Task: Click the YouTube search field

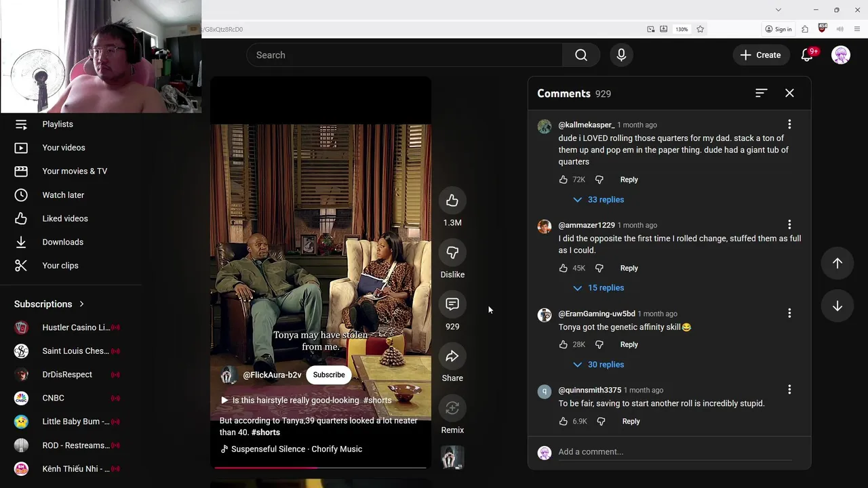Action: tap(405, 55)
